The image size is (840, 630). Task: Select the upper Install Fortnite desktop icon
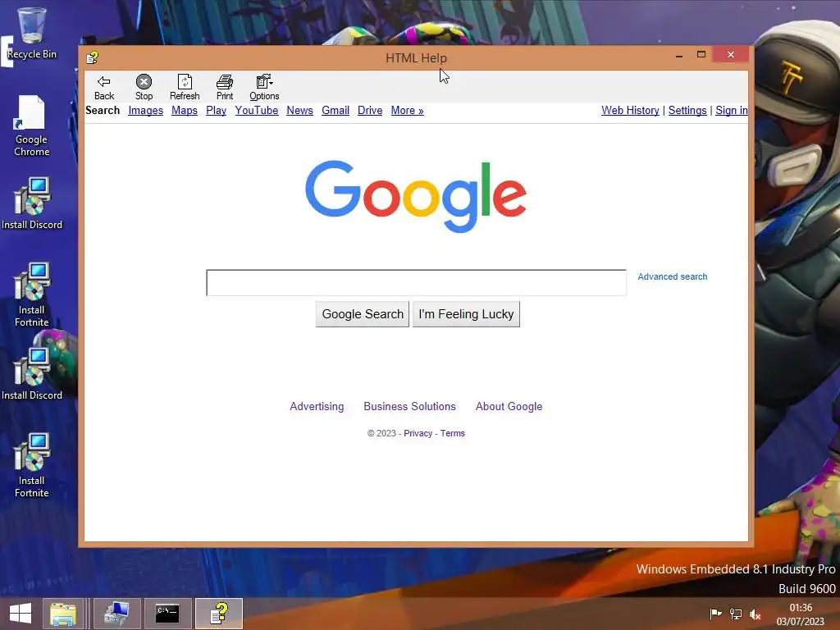click(x=32, y=294)
